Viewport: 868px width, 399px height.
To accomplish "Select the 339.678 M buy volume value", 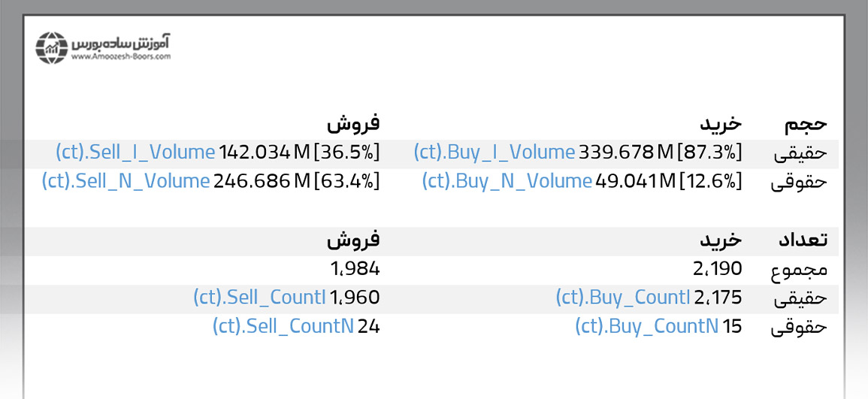I will point(625,153).
